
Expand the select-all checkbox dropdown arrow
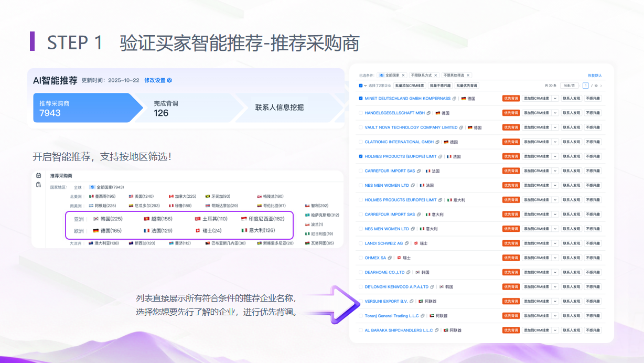(x=366, y=86)
